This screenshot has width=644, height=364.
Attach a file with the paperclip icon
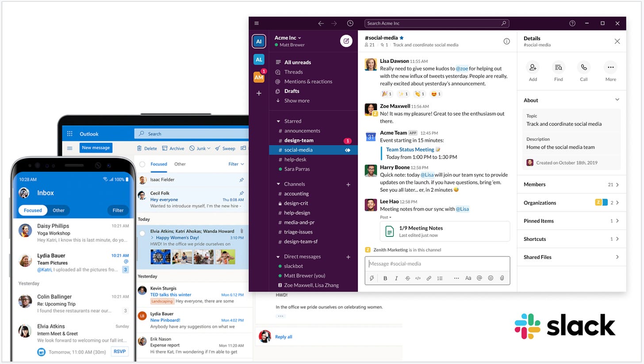click(502, 278)
